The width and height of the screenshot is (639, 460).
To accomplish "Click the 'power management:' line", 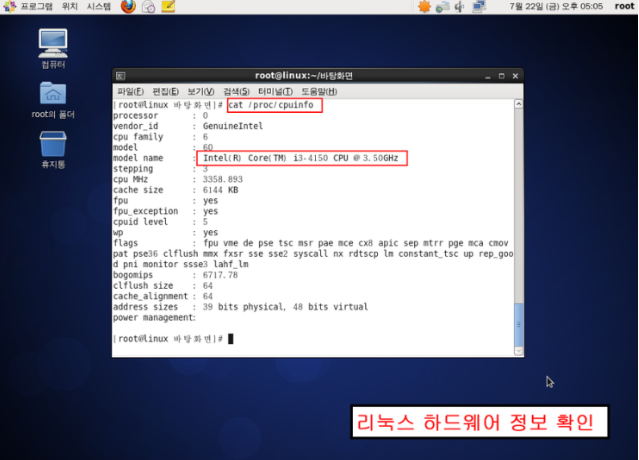I will point(154,317).
